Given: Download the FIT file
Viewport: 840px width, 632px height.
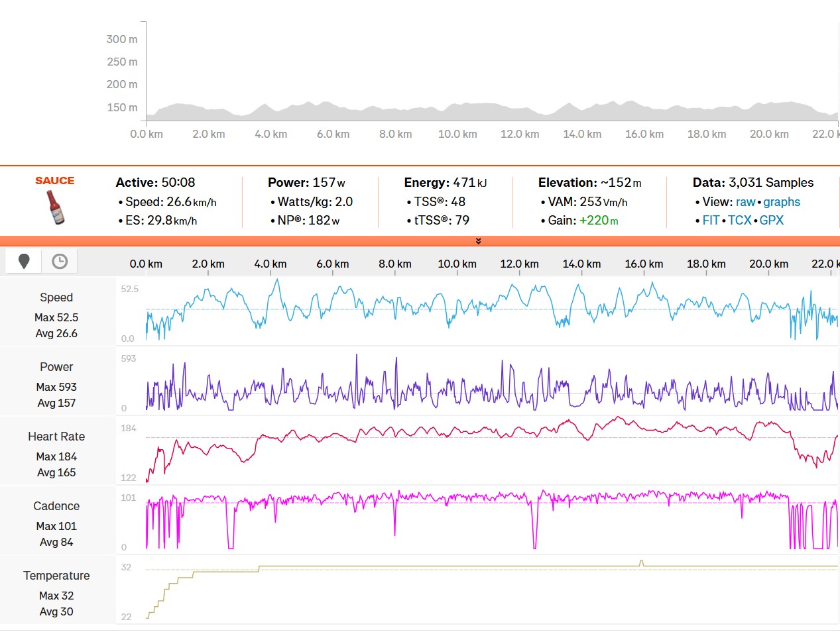Looking at the screenshot, I should (711, 221).
